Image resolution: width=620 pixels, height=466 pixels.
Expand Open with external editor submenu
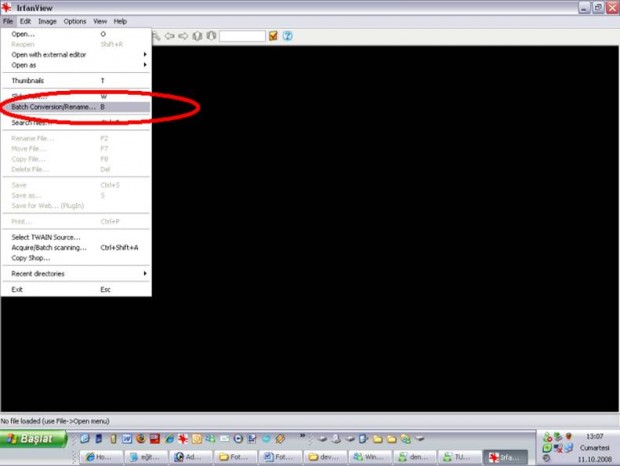[76, 55]
